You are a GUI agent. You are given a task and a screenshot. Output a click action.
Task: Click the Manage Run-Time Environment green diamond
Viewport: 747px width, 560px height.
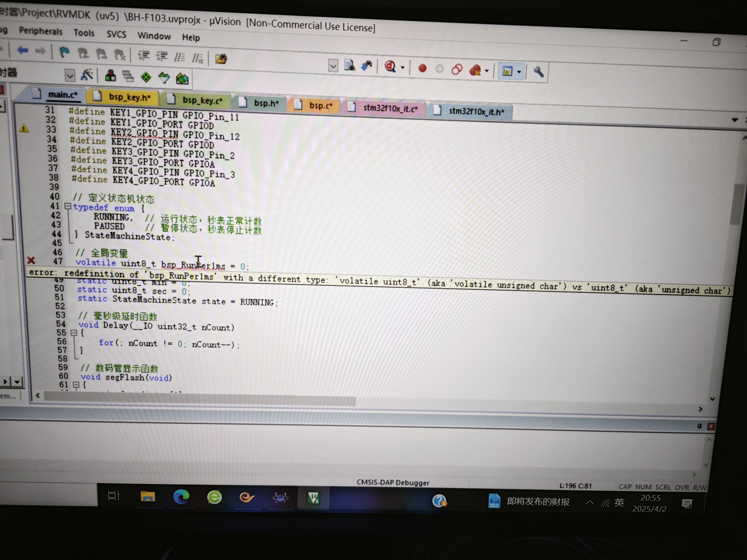[146, 77]
